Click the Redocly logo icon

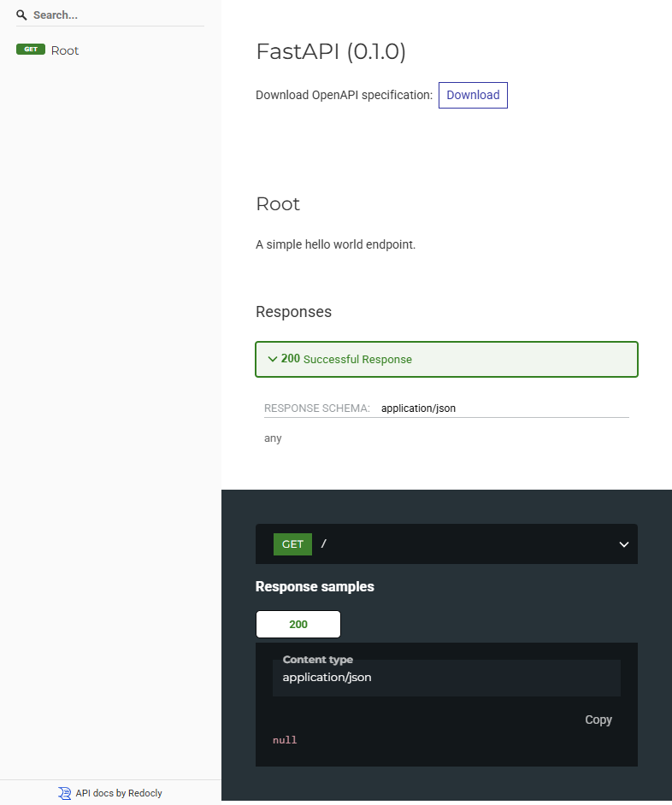(64, 793)
